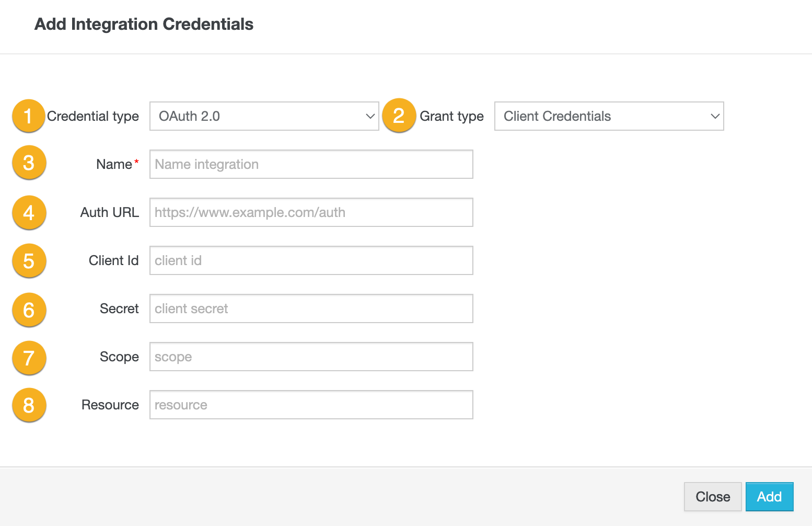The width and height of the screenshot is (812, 526).
Task: Click the step 2 badge next to Grant type
Action: click(x=399, y=116)
